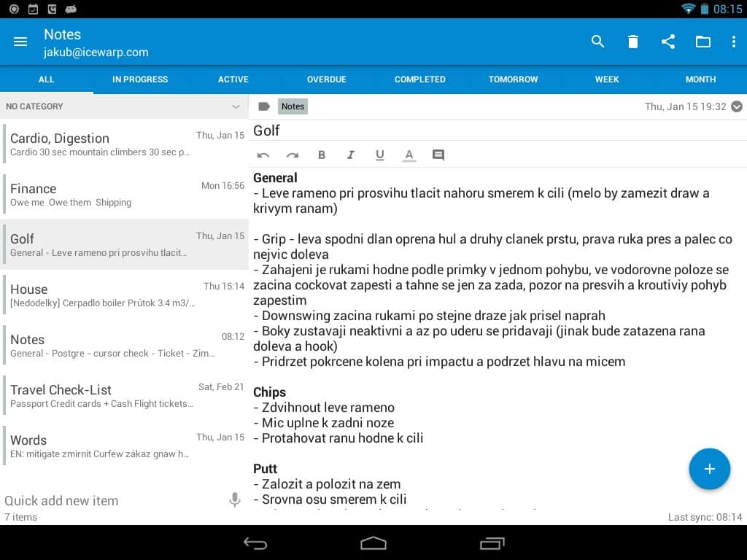Viewport: 747px width, 560px height.
Task: Open the text color picker
Action: click(x=409, y=155)
